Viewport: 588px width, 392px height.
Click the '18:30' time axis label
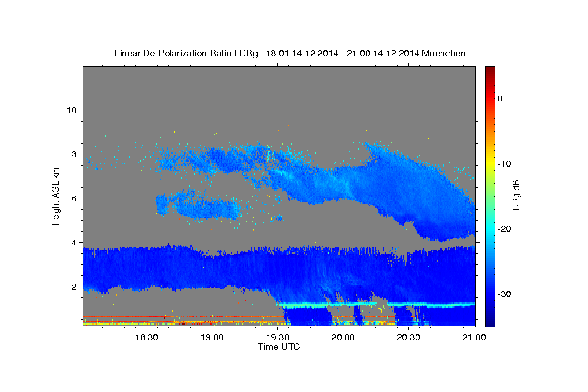[146, 338]
